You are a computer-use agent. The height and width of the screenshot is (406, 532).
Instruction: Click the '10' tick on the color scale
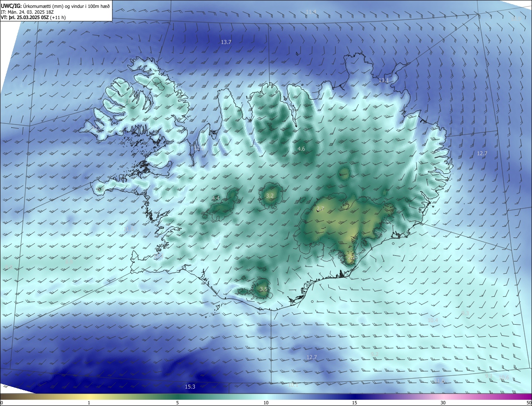tap(266, 403)
